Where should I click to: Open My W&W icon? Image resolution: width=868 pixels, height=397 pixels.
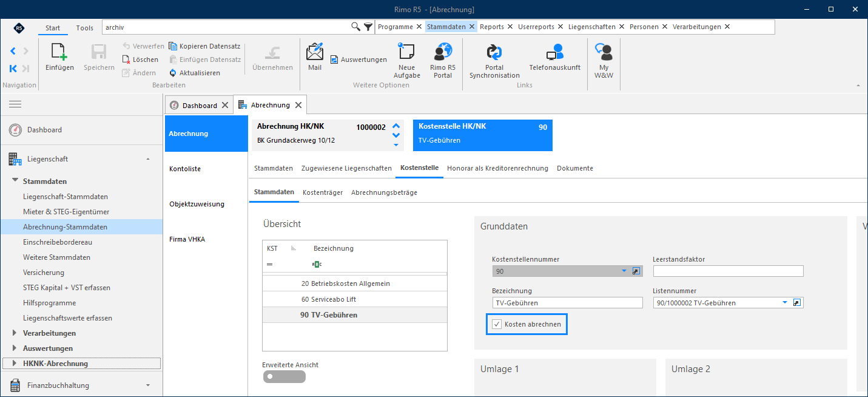pos(604,52)
